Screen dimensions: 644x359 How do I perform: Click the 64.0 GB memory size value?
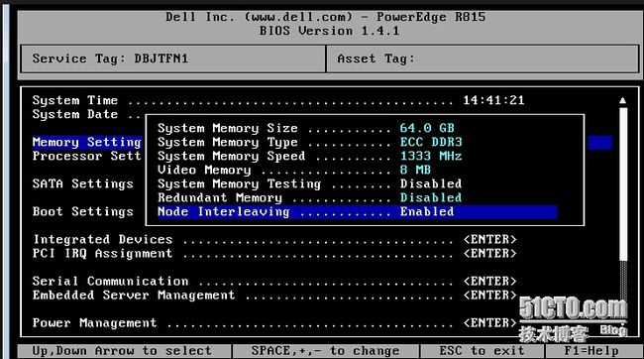427,128
